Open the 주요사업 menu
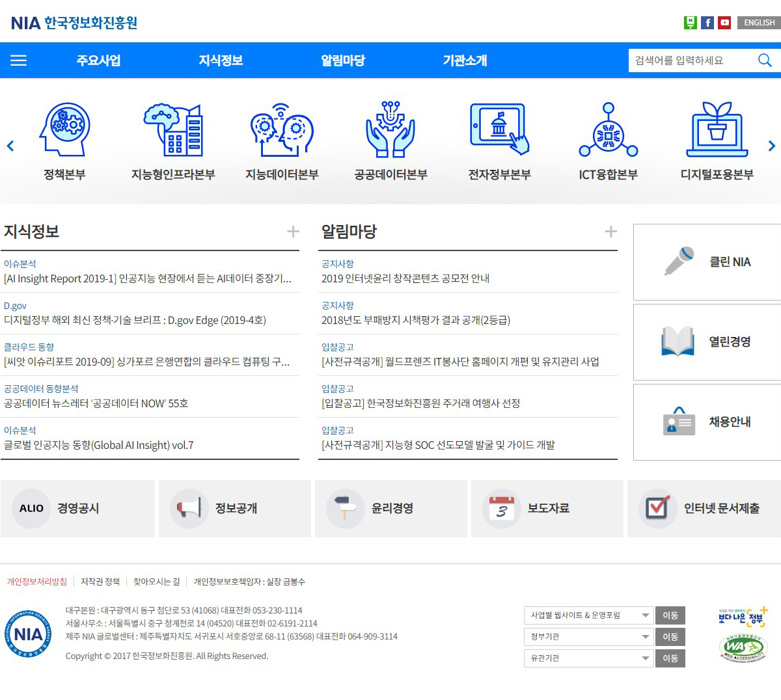The height and width of the screenshot is (700, 781). click(x=99, y=61)
